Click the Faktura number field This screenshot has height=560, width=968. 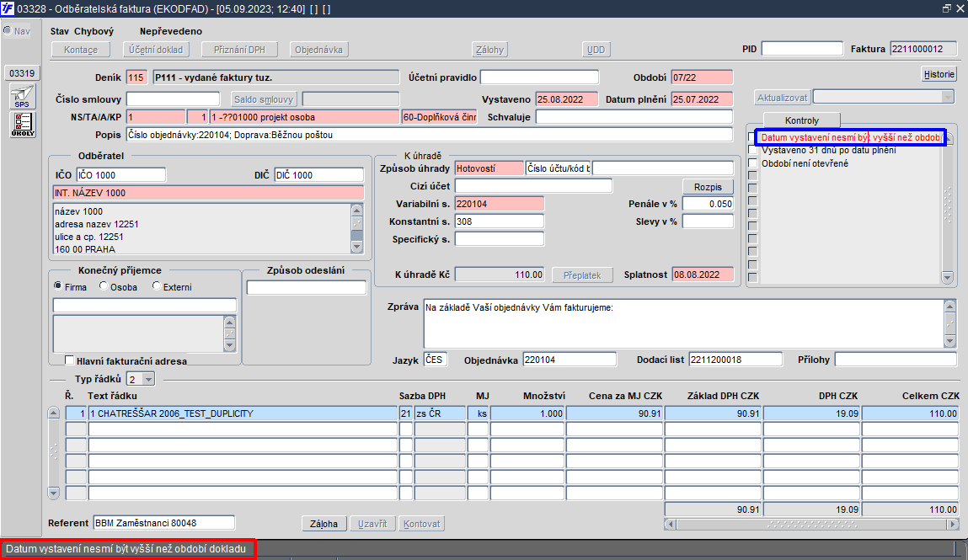click(x=923, y=49)
